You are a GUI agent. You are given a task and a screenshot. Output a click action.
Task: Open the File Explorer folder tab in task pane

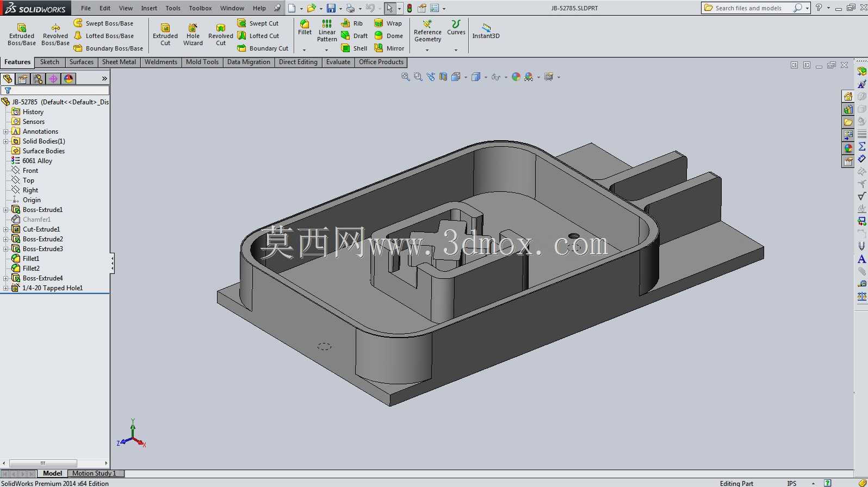[x=848, y=122]
